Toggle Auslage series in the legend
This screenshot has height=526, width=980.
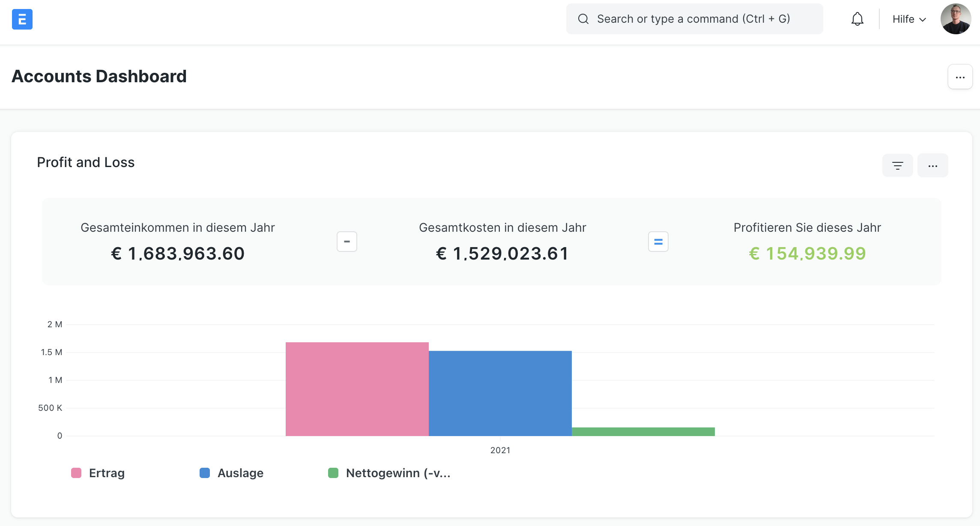[x=240, y=473]
